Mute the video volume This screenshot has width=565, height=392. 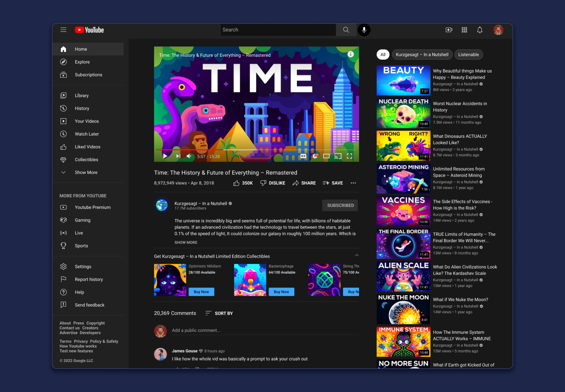[189, 156]
